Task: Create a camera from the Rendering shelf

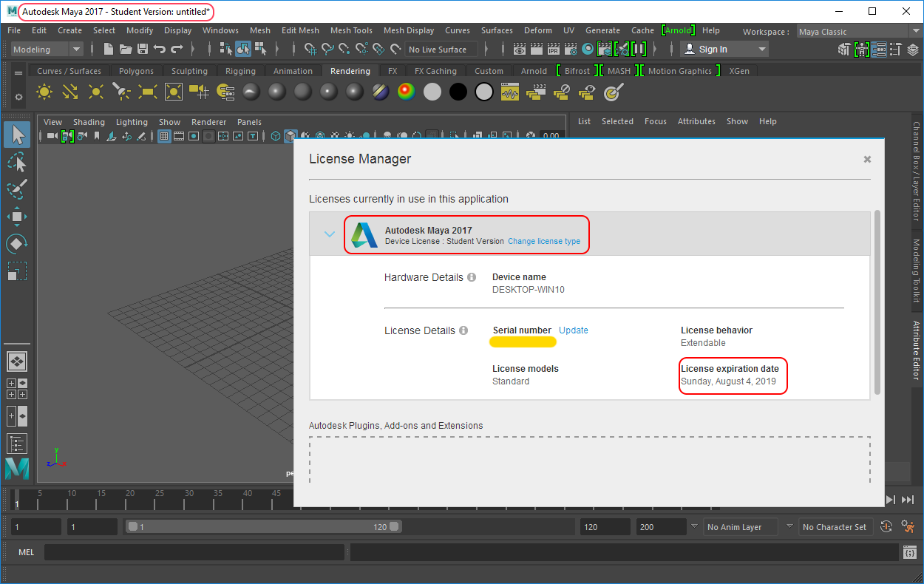Action: 199,92
